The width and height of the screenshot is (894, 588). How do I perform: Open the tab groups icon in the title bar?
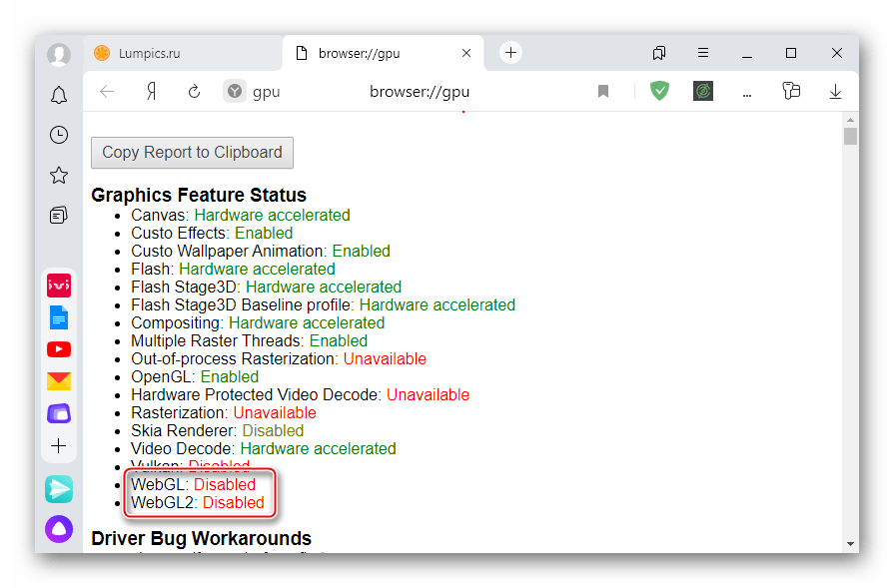[x=659, y=53]
